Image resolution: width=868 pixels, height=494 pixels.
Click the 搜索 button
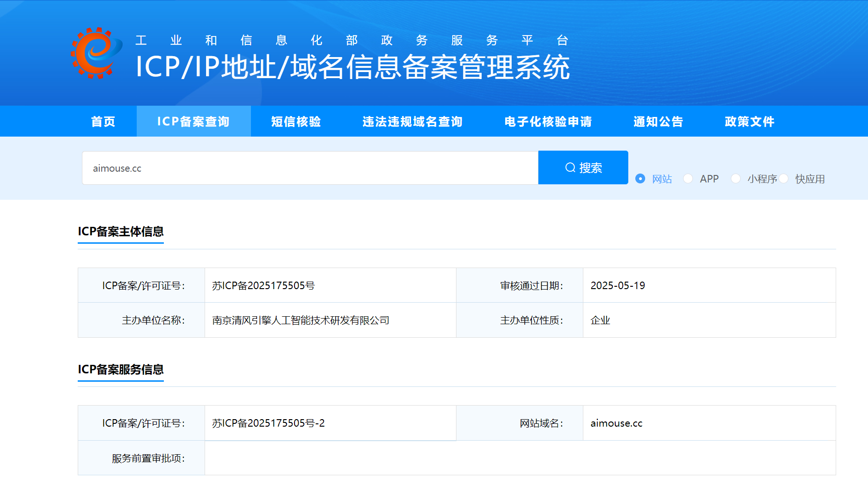583,167
